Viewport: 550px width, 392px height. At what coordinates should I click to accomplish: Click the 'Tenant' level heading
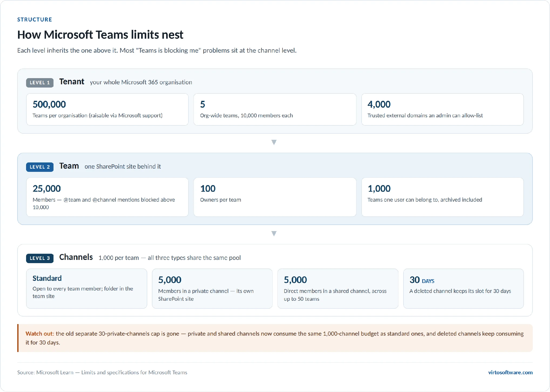tap(72, 82)
